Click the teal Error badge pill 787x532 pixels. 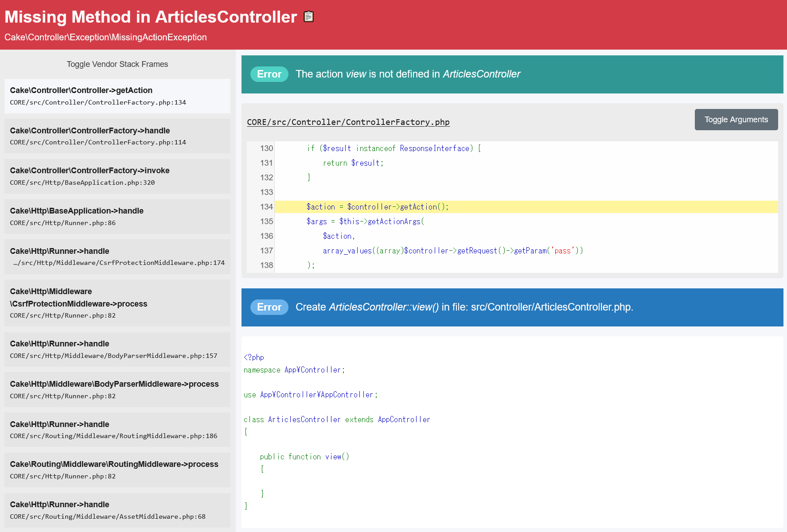[x=269, y=74]
